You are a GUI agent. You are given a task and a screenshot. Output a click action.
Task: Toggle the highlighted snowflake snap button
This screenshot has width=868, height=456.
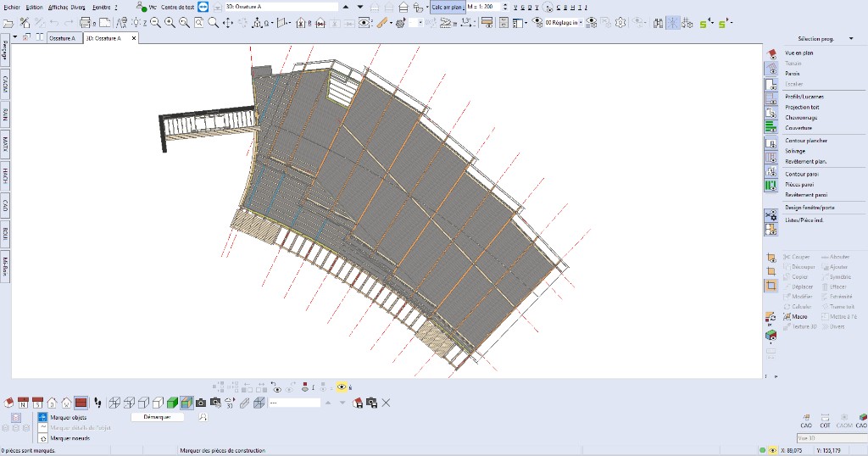pyautogui.click(x=672, y=23)
